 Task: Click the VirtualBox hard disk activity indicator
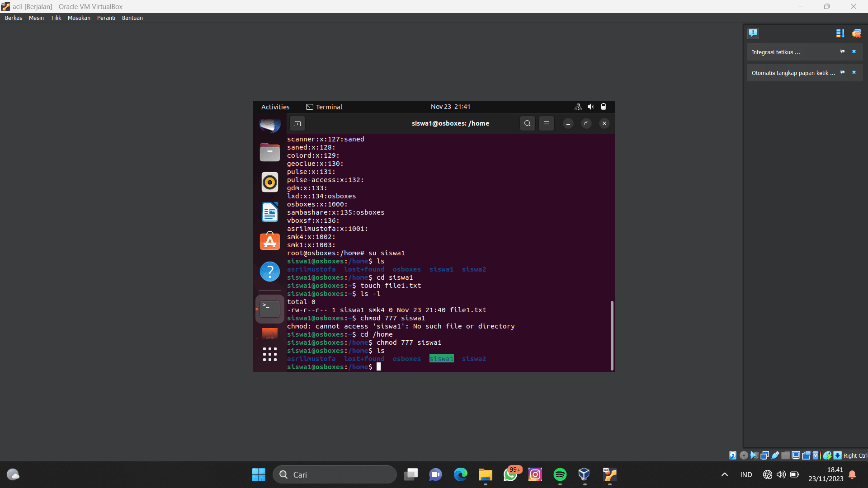(x=733, y=455)
